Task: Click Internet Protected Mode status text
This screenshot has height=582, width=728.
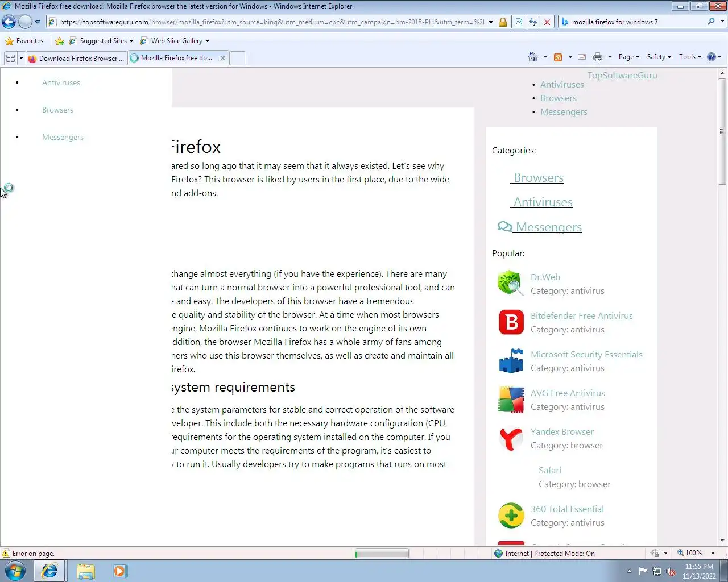Action: click(x=549, y=553)
